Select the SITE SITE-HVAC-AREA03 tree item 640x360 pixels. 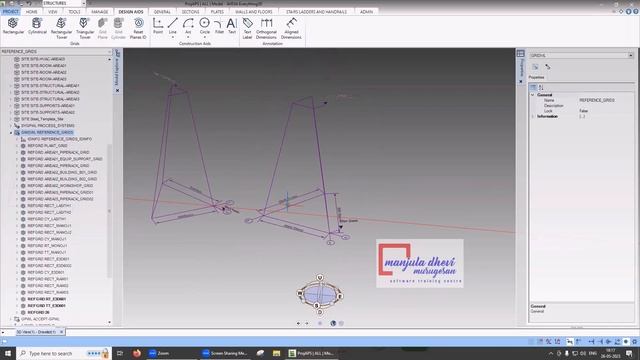click(43, 59)
